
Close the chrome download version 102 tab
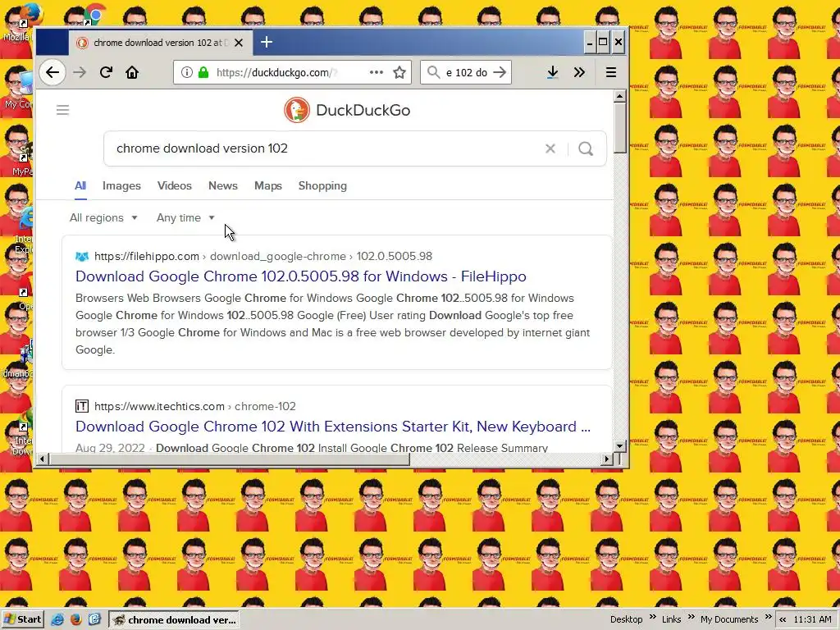pos(239,43)
